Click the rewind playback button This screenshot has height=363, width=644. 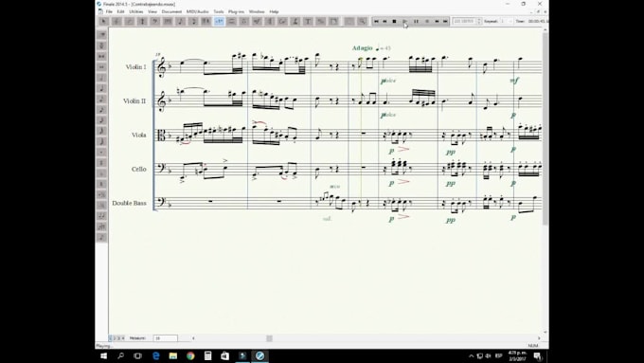coord(385,21)
